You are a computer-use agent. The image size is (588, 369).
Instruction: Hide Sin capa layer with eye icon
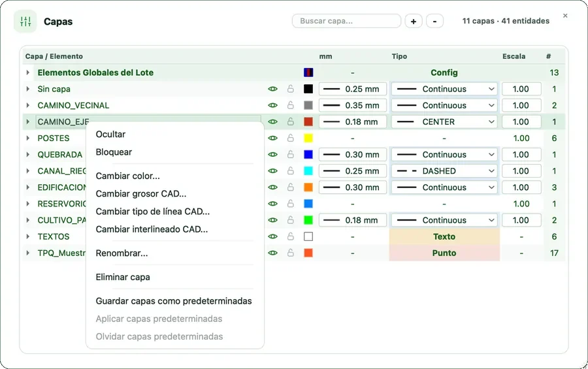tap(272, 89)
